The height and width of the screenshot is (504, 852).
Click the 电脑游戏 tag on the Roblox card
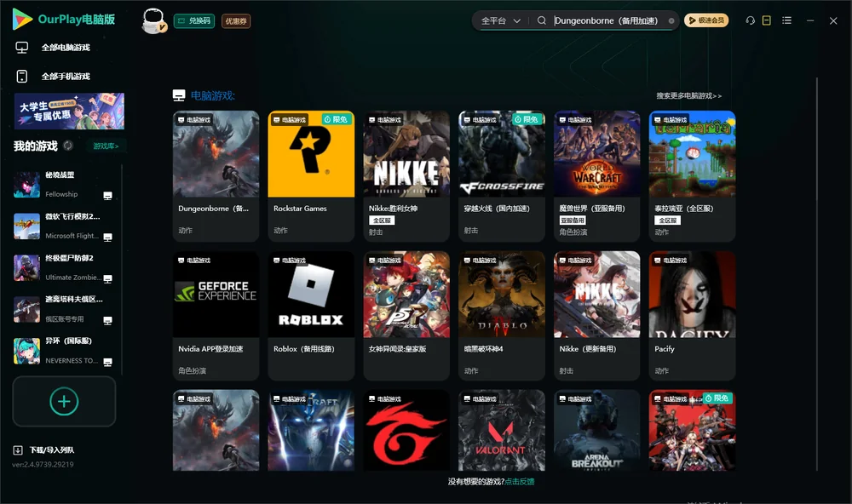click(290, 261)
